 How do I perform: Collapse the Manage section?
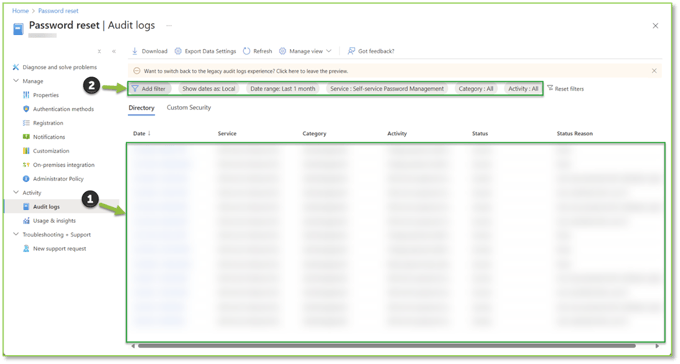16,81
